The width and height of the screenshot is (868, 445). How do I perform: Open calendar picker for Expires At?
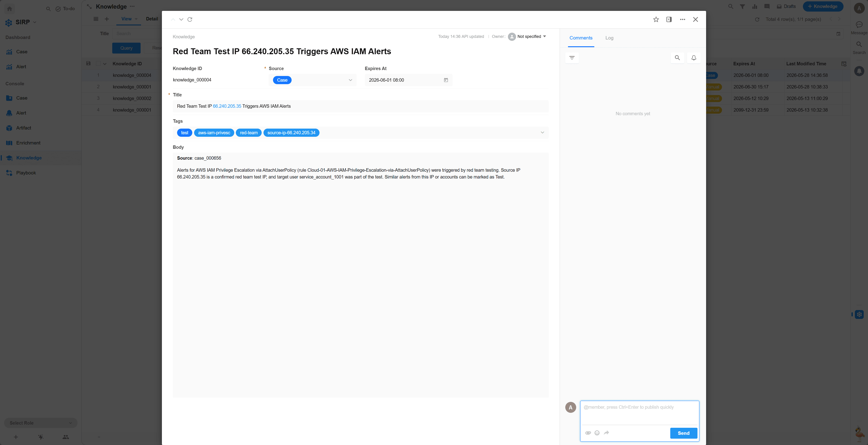click(x=446, y=80)
